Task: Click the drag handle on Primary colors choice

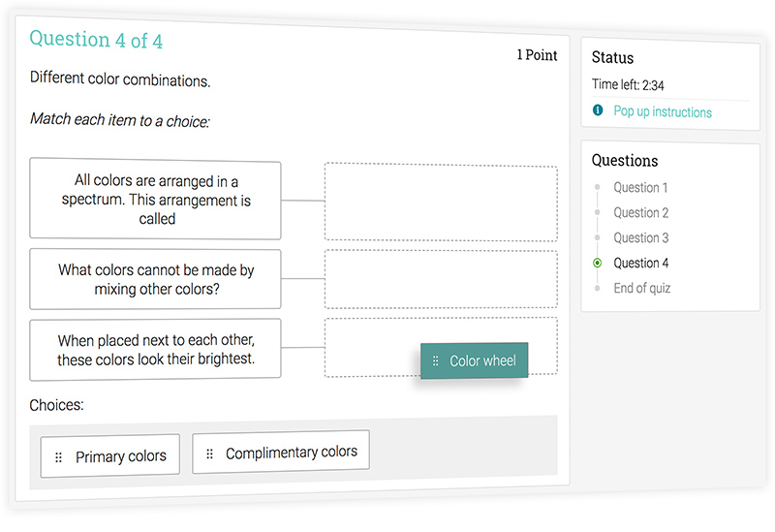Action: (x=58, y=457)
